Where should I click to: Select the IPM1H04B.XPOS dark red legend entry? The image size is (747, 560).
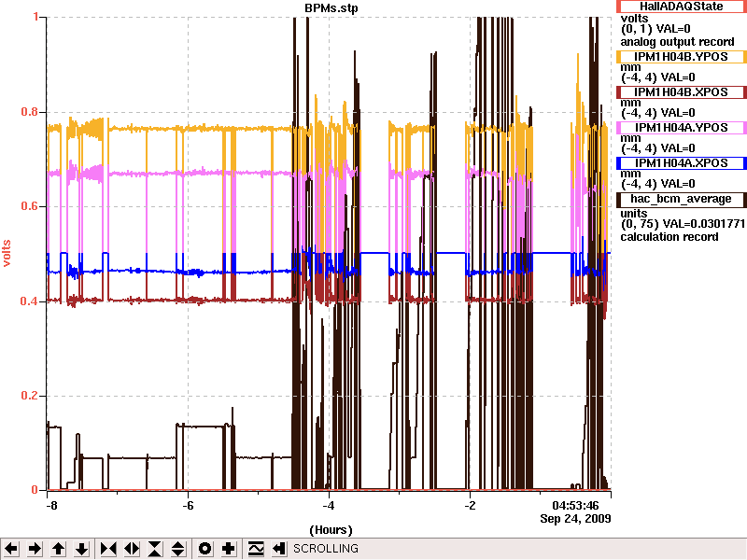click(x=682, y=91)
